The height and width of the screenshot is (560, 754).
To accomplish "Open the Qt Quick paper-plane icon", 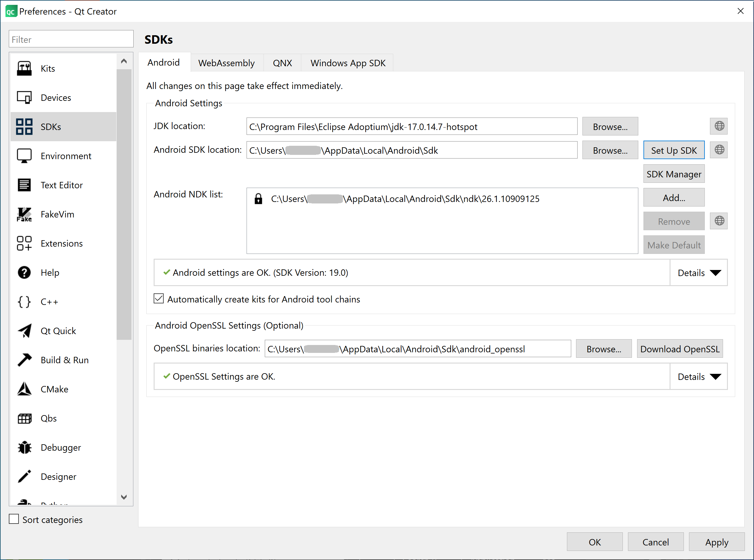I will pyautogui.click(x=24, y=331).
